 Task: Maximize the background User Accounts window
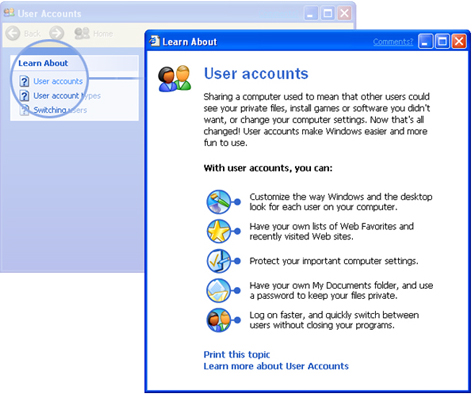click(328, 14)
